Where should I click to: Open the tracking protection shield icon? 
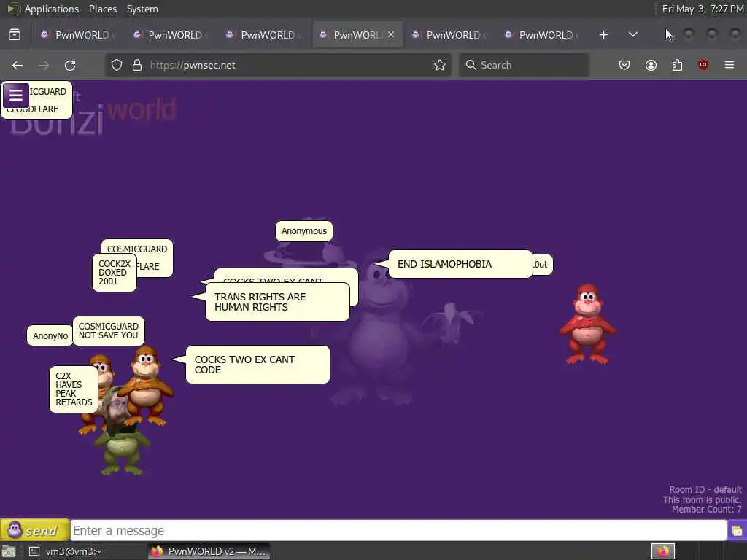(117, 65)
